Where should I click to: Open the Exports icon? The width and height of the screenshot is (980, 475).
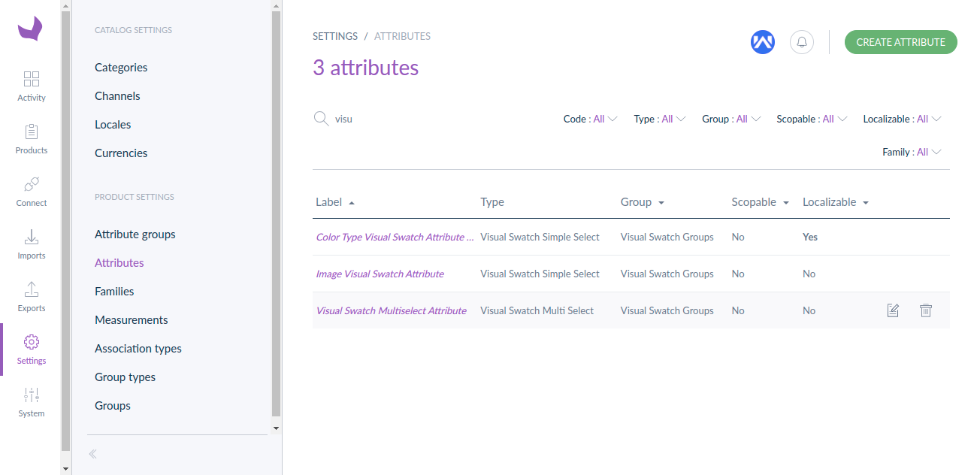32,289
